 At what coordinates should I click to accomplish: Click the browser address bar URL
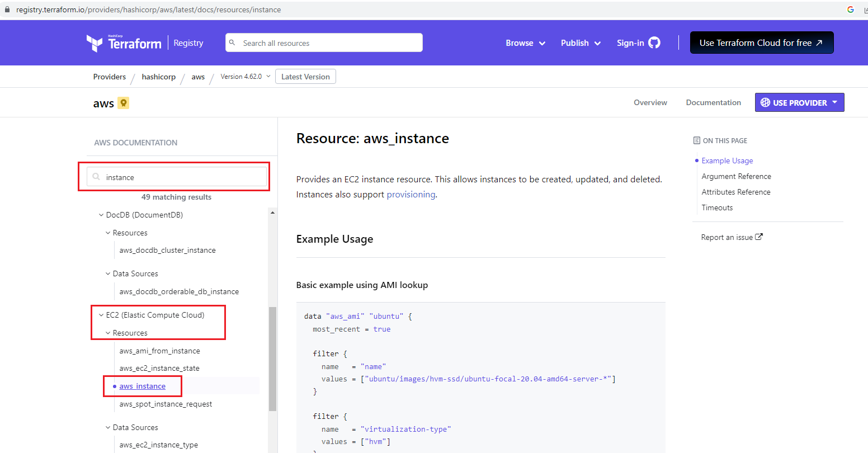pyautogui.click(x=148, y=10)
